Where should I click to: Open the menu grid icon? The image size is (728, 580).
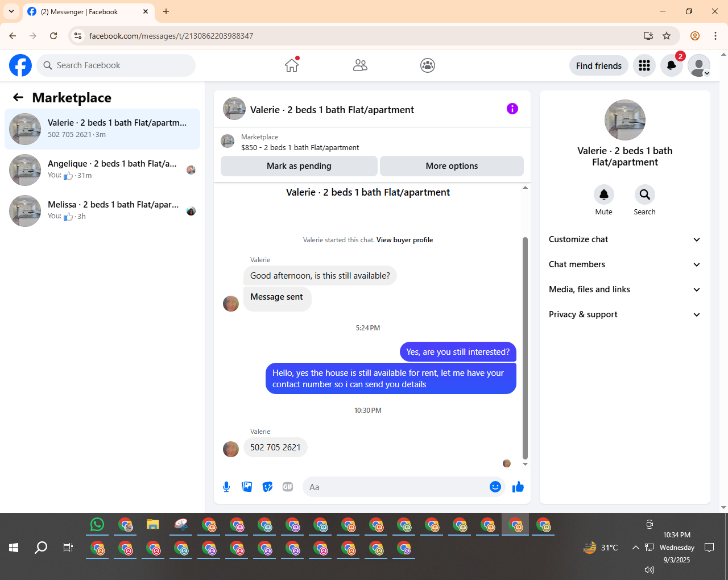(x=644, y=65)
